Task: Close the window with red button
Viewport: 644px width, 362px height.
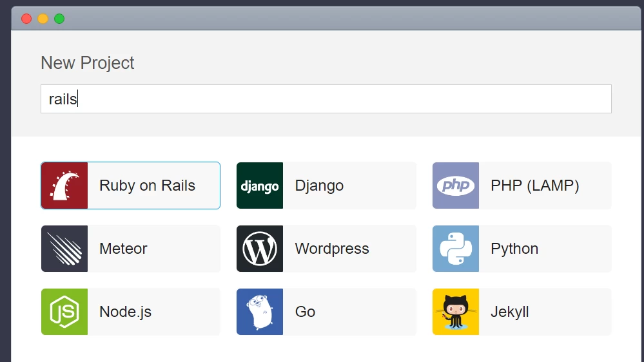Action: click(x=26, y=19)
